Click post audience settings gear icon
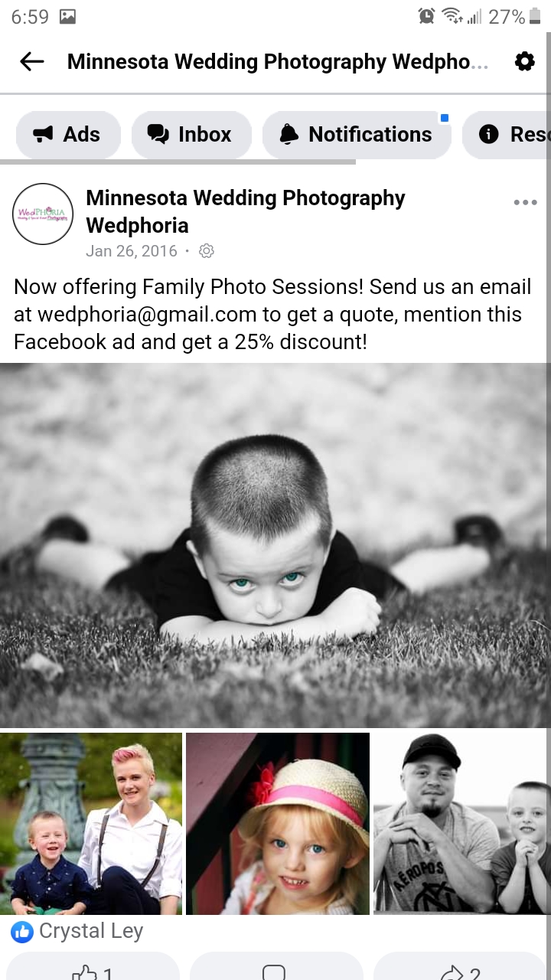 [206, 251]
